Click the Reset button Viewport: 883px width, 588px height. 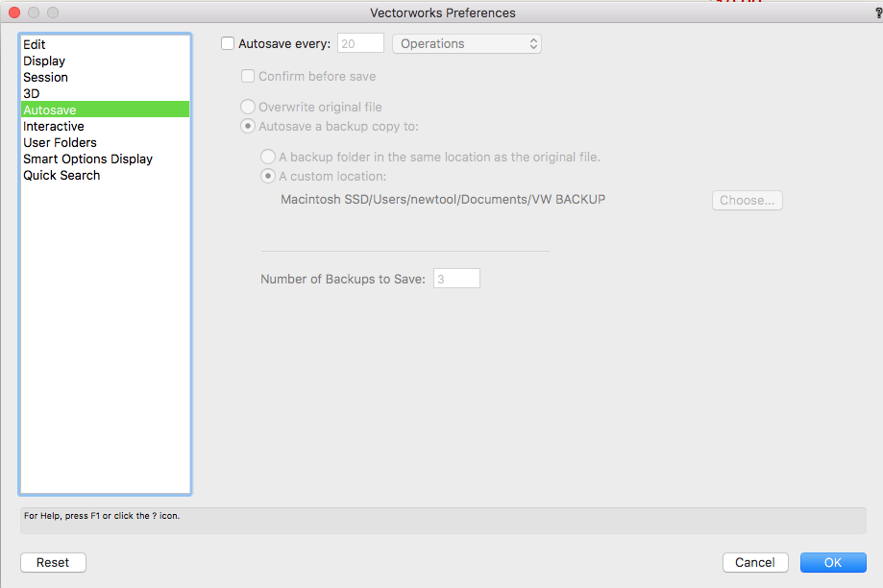(53, 562)
